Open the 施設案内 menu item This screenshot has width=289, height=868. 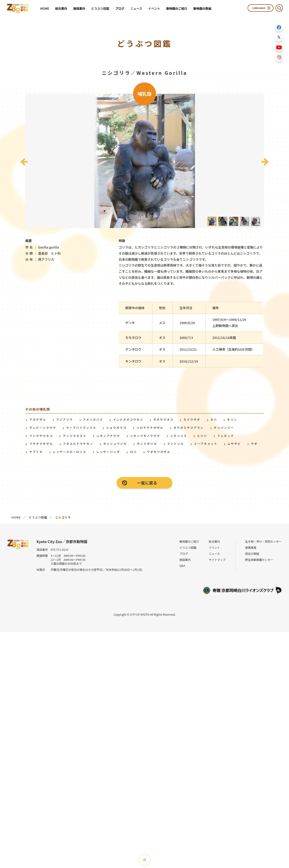coord(79,9)
